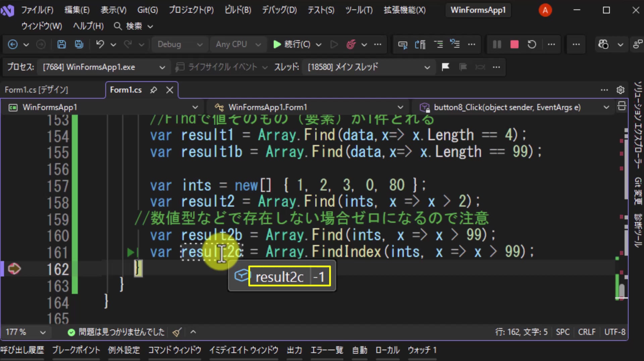Open the デバッグ(D) menu
Image resolution: width=644 pixels, height=361 pixels.
pos(279,10)
